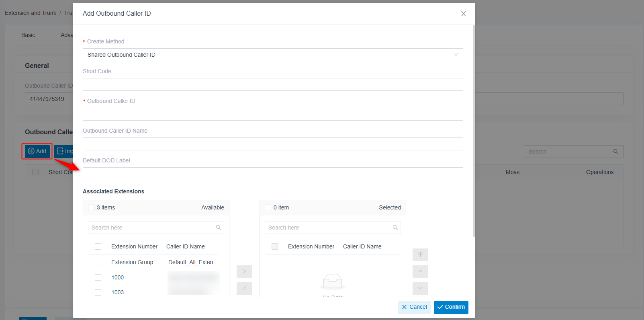Click the Short Code input field
This screenshot has width=644, height=320.
pos(273,84)
